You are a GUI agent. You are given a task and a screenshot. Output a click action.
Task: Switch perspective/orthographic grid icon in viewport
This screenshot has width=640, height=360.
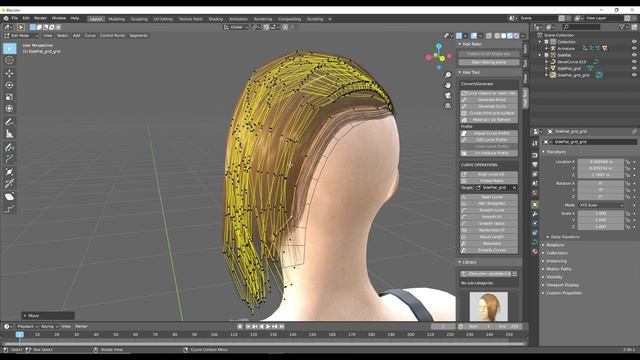pos(448,105)
